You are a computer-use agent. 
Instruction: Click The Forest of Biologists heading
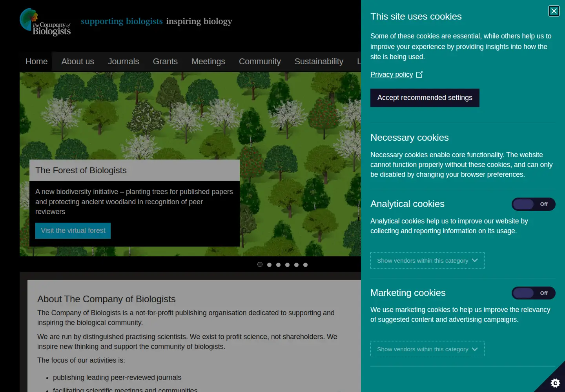tap(81, 171)
